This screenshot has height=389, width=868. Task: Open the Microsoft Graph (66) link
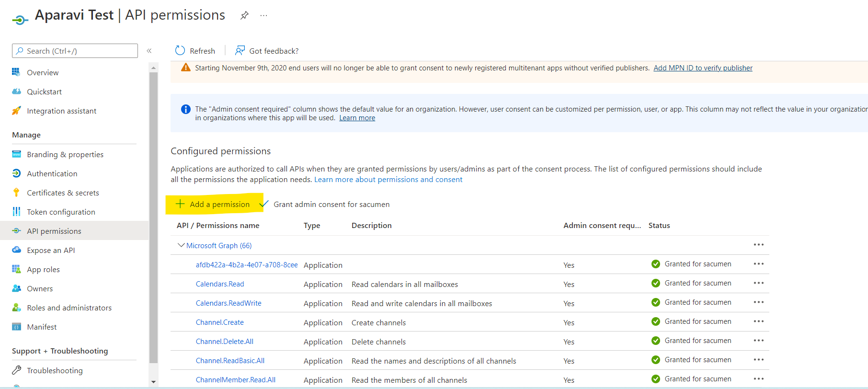tap(219, 245)
